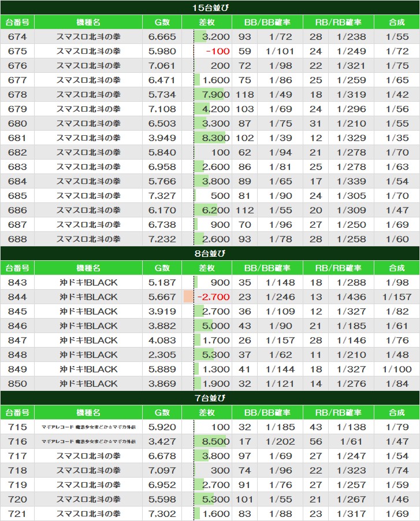Select the 3,800 difference value in row 684
This screenshot has width=420, height=521.
tap(216, 181)
